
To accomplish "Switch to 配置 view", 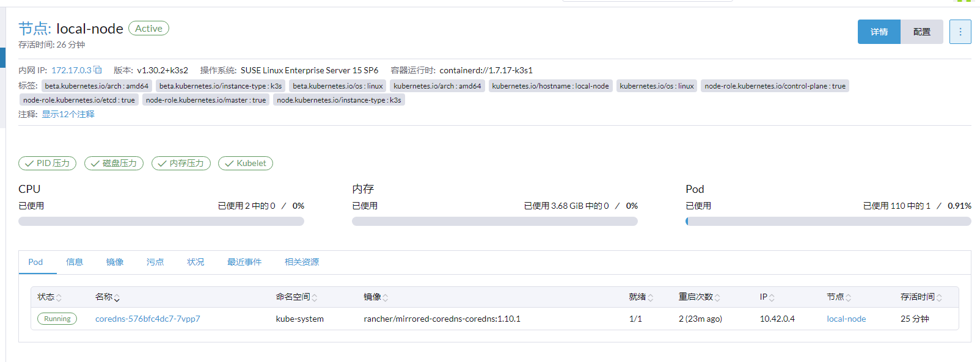I will point(921,32).
